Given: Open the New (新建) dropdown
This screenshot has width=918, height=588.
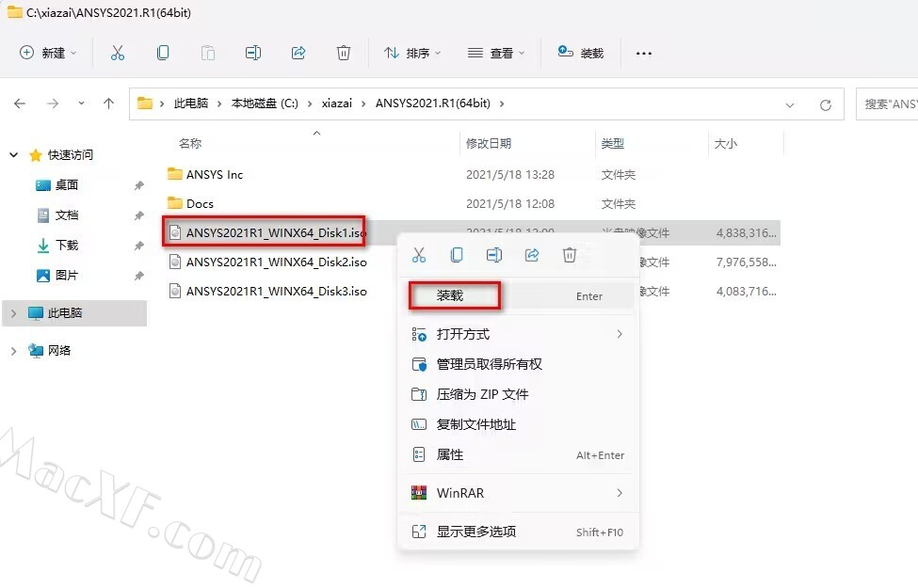Looking at the screenshot, I should (48, 54).
